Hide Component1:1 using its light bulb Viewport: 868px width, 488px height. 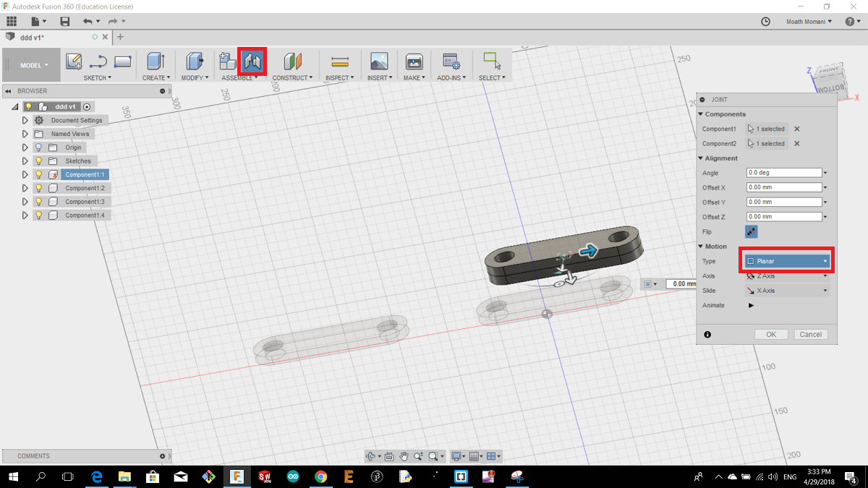(x=39, y=174)
